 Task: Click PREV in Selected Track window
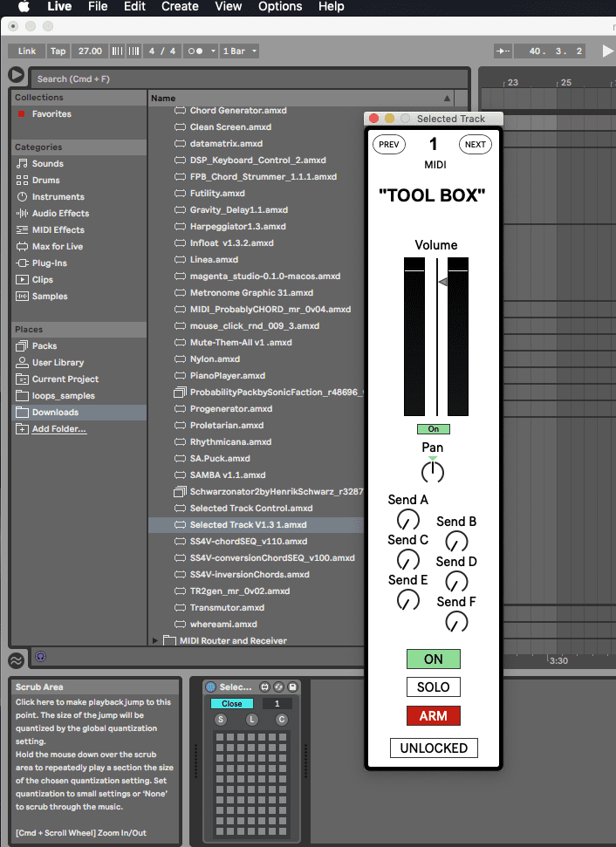click(389, 145)
